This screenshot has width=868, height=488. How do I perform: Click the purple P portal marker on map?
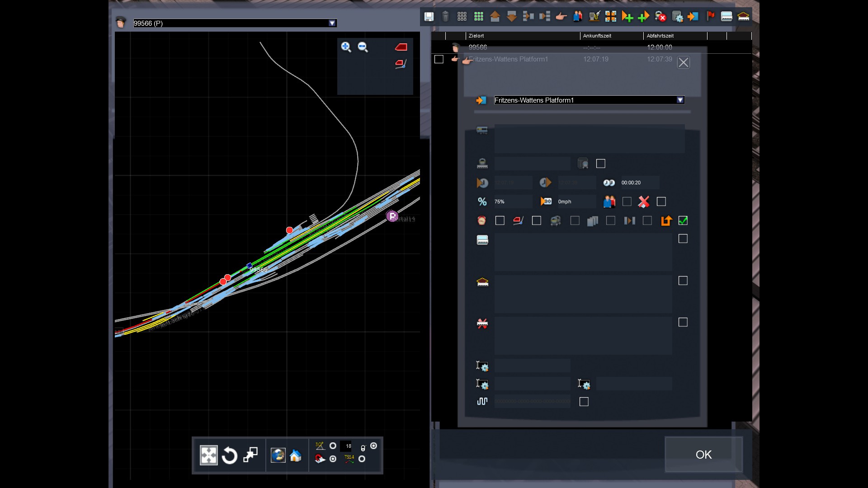[x=392, y=216]
